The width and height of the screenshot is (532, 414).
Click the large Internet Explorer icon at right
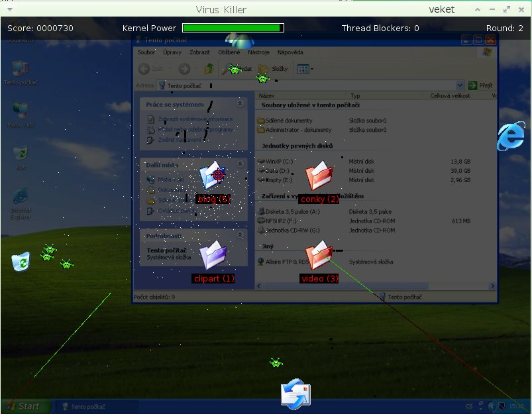pyautogui.click(x=511, y=136)
